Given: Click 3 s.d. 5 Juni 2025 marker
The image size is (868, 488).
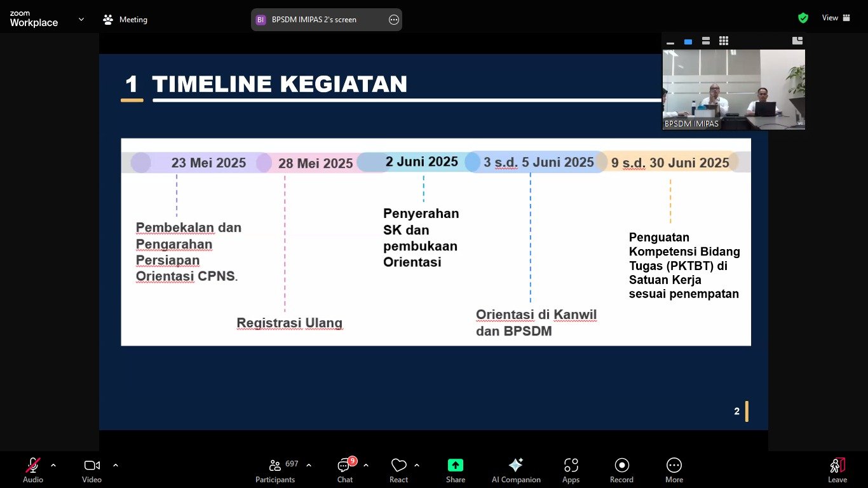Looking at the screenshot, I should click(539, 162).
